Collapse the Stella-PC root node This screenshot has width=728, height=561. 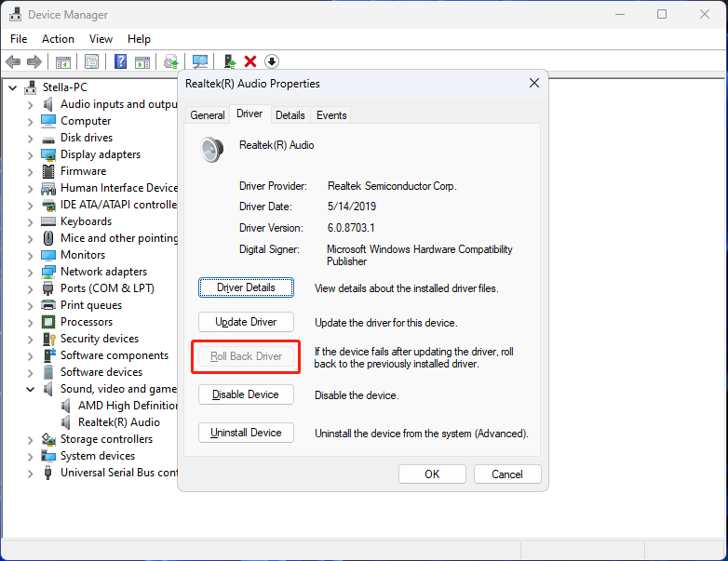(x=13, y=87)
